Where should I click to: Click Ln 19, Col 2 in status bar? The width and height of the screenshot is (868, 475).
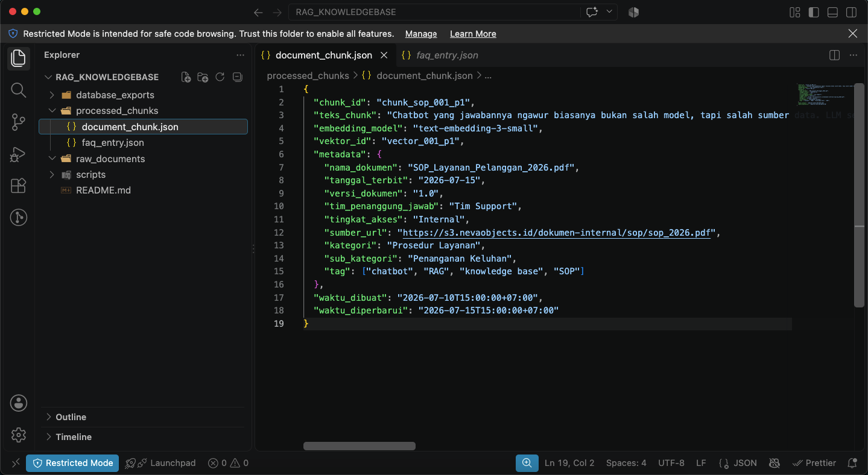pos(569,463)
